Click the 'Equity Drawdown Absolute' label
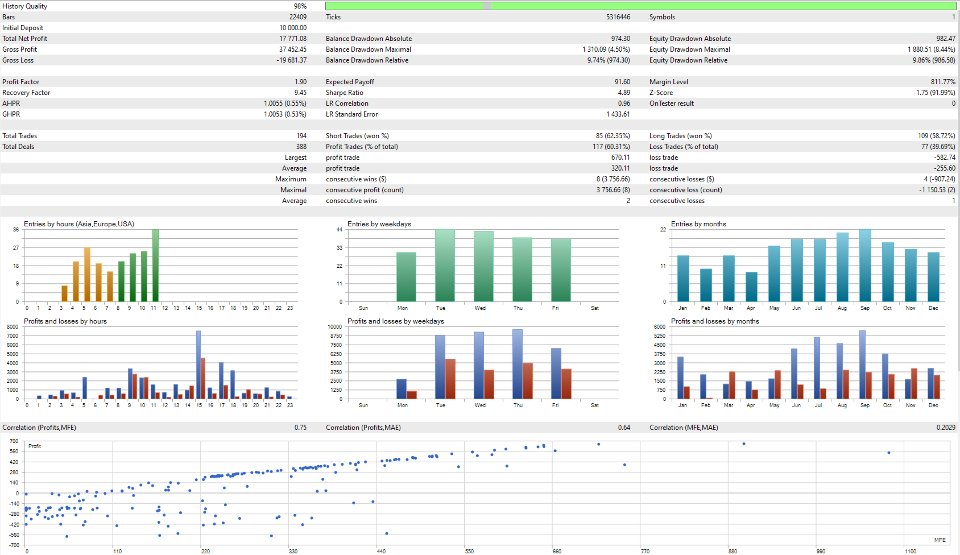Viewport: 960px width, 555px height. (x=690, y=39)
